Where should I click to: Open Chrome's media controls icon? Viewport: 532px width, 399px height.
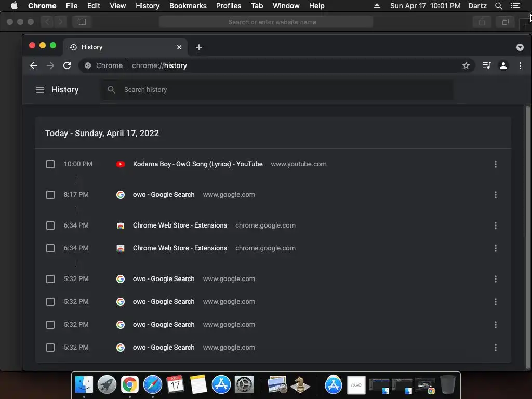coord(486,65)
